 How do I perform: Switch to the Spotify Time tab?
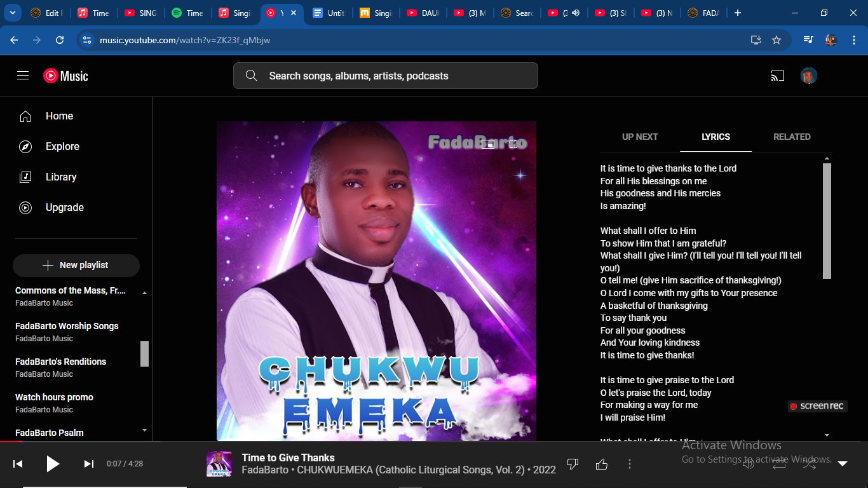[x=187, y=13]
